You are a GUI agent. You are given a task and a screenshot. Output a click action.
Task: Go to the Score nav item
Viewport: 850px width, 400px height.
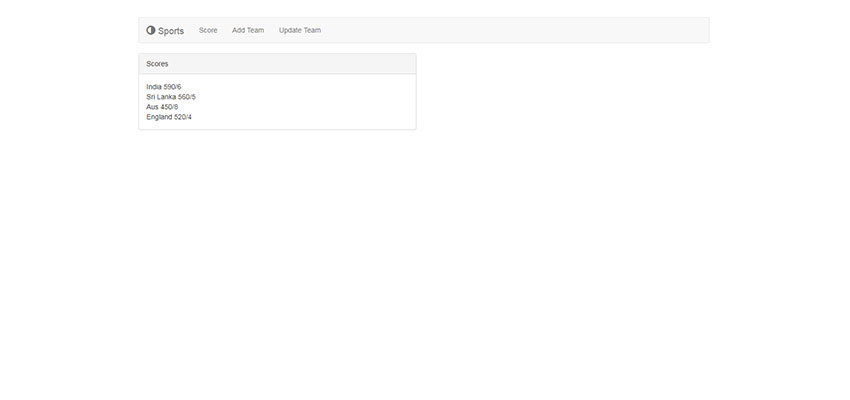(208, 30)
